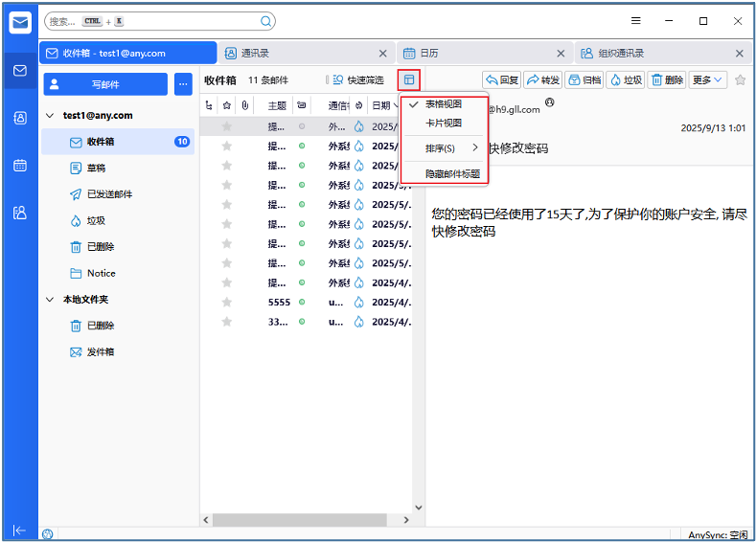The width and height of the screenshot is (756, 542).
Task: Click the 快速筛选 quick filter button
Action: [x=358, y=80]
